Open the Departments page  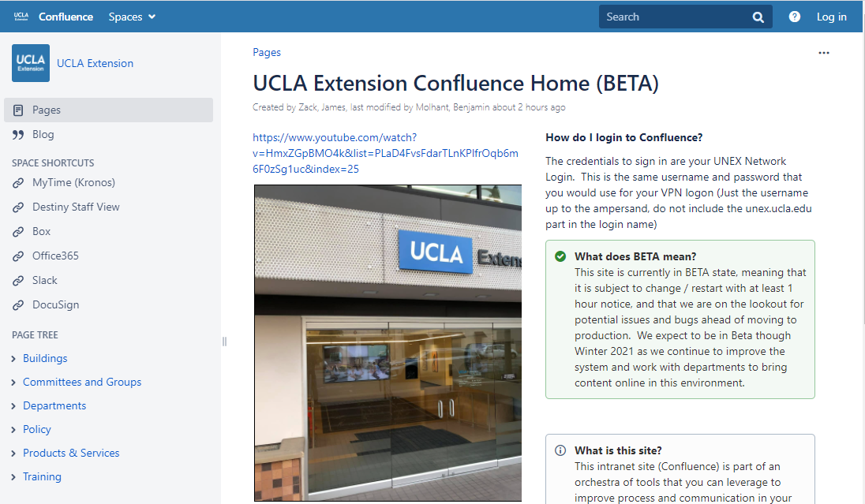[54, 406]
